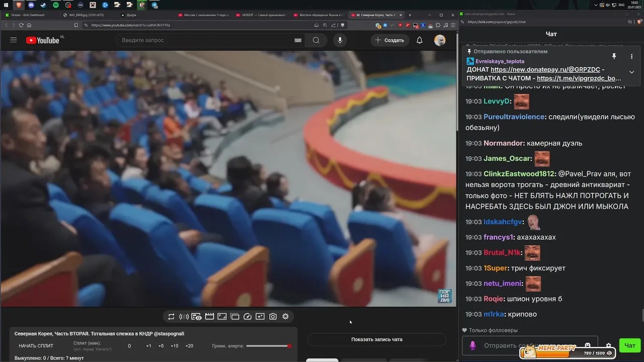The width and height of the screenshot is (644, 362).
Task: Open Spotify from the Windows taskbar
Action: pos(55,5)
